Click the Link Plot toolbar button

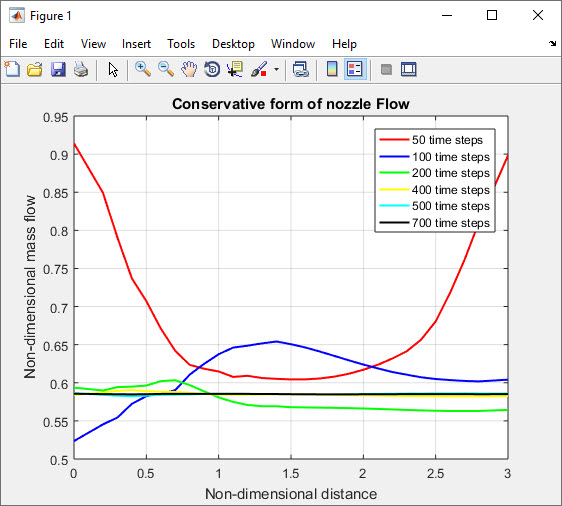[301, 69]
